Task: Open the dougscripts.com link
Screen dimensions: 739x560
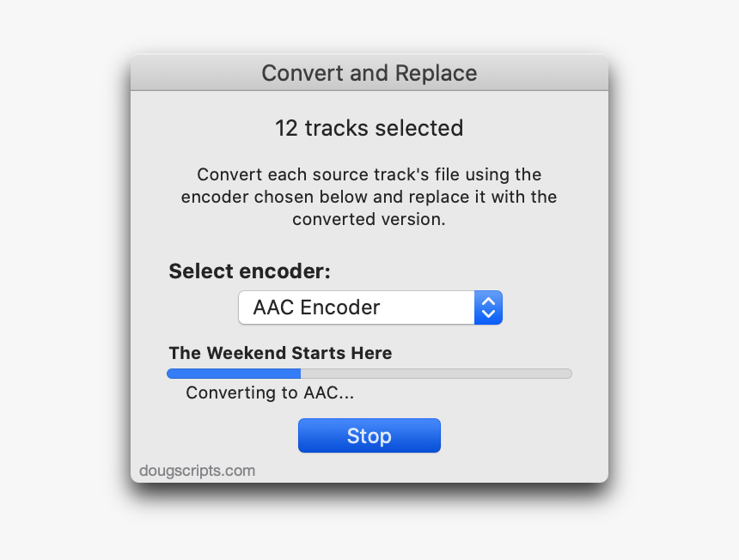Action: (x=197, y=471)
